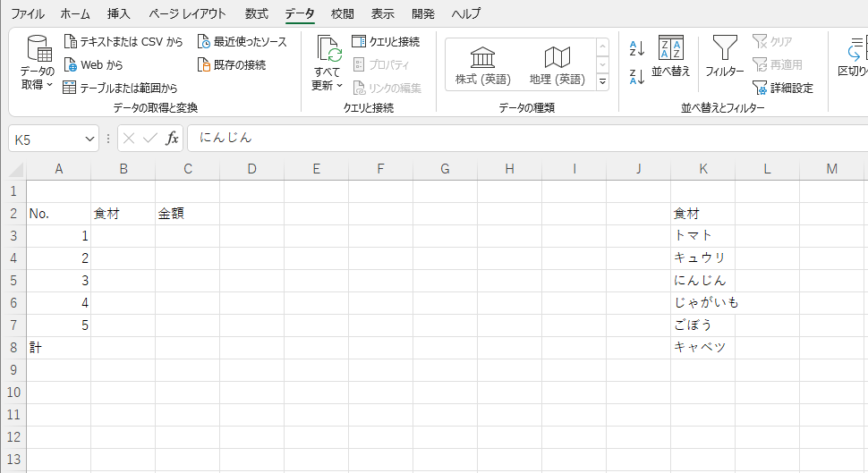Switch to 数式 tab

256,13
